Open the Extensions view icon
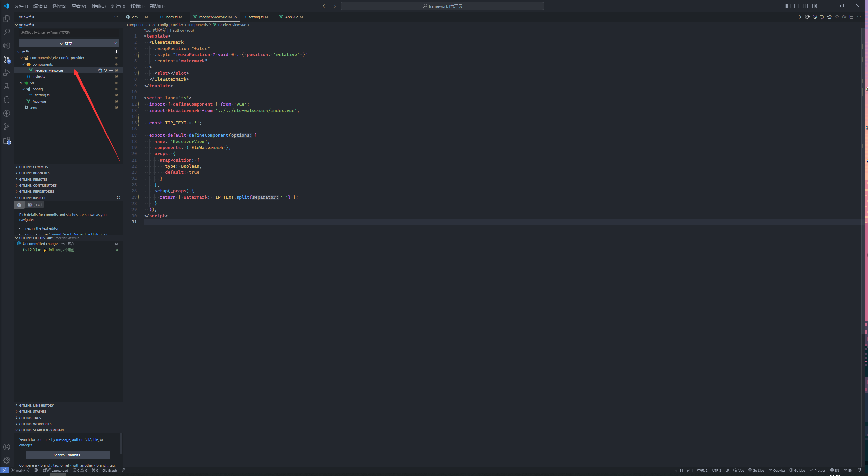This screenshot has width=868, height=476. click(x=7, y=141)
